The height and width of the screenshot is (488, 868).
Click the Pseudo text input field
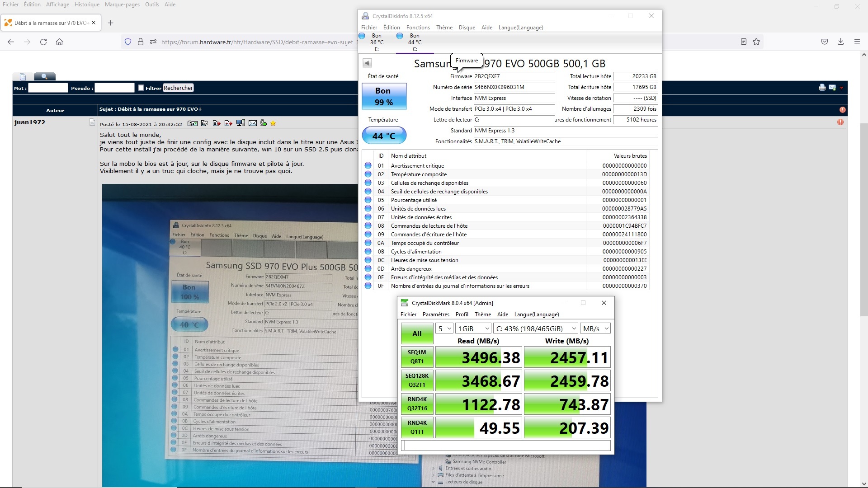tap(114, 88)
